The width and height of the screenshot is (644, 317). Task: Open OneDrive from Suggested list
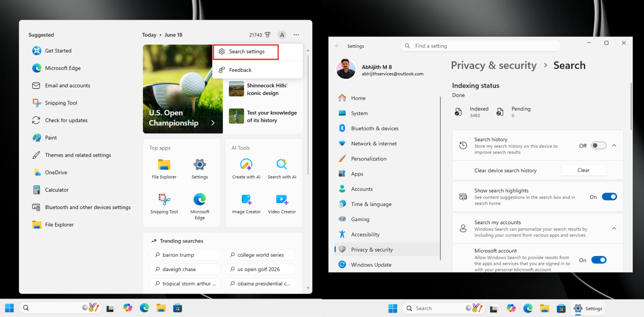tap(50, 173)
